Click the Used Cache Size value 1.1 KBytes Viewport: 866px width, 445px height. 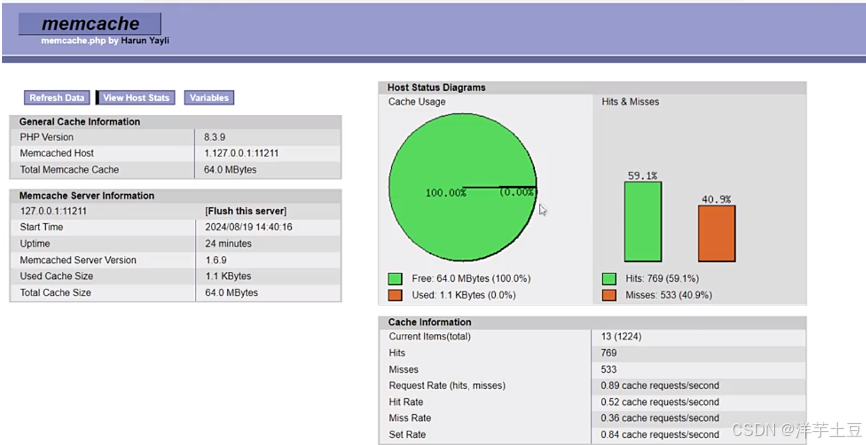[x=228, y=276]
